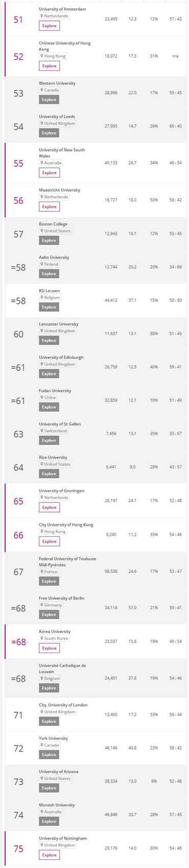Viewport: 189px width, 868px height.
Task: Click the China location pin under Fudan University
Action: tap(42, 398)
